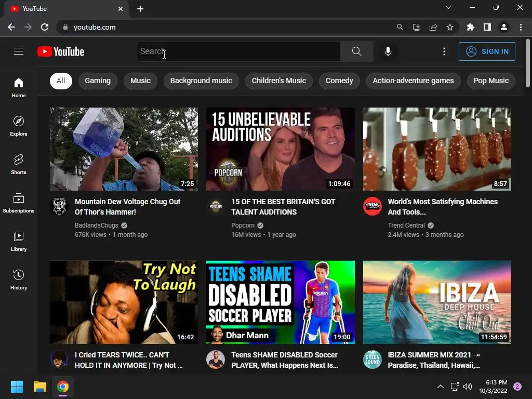
Task: Play Try Not To Laugh thumbnail
Action: tap(124, 302)
